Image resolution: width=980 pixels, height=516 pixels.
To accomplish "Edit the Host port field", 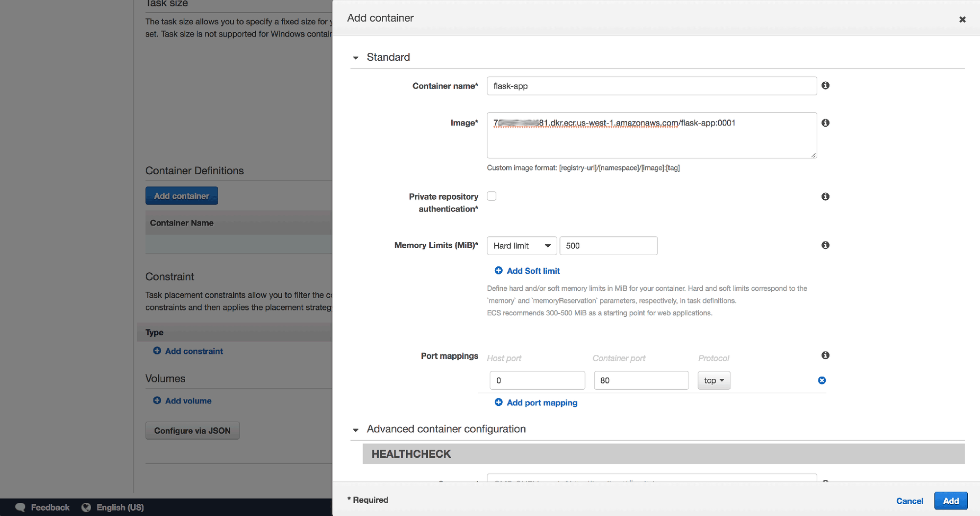I will (538, 380).
